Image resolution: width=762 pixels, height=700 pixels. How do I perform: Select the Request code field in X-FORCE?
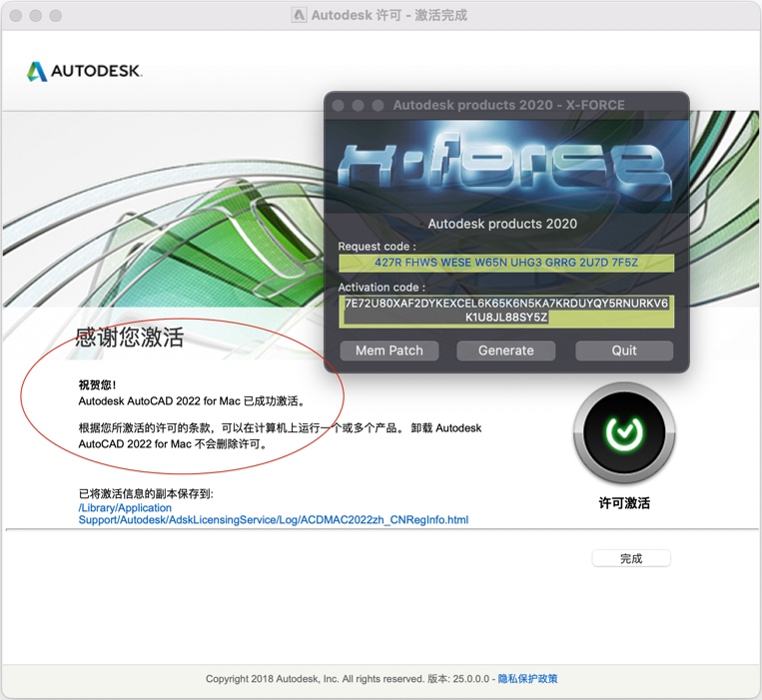coord(506,263)
